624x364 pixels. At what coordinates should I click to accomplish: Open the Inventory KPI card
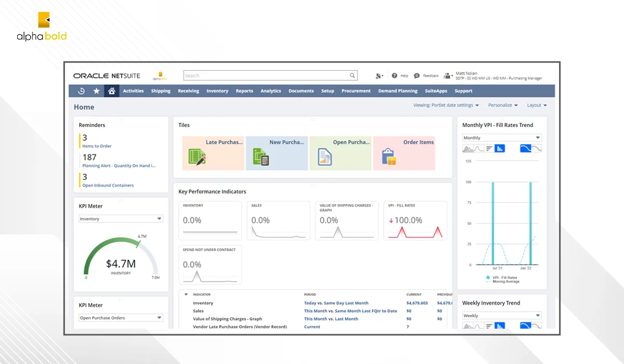click(210, 220)
